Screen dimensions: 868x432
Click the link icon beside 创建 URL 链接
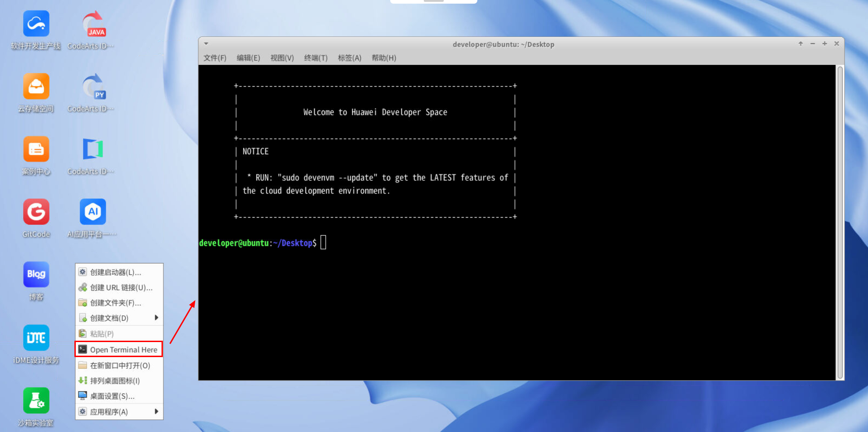pos(83,288)
